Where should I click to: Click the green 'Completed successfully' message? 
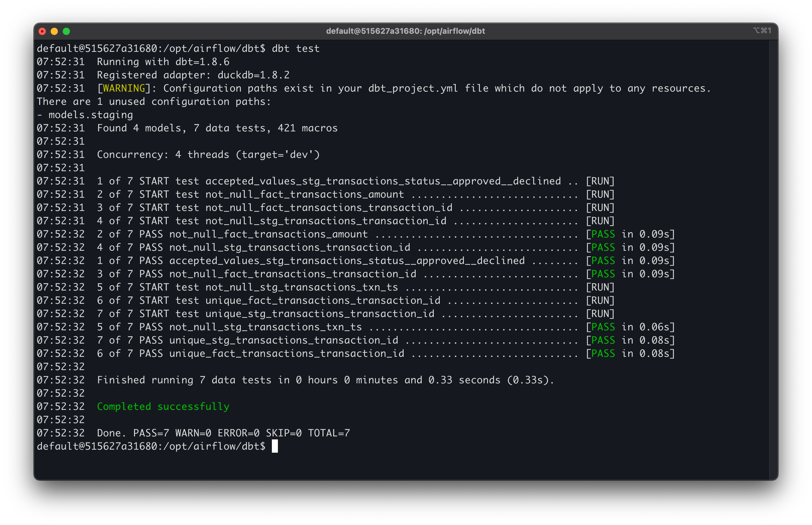pyautogui.click(x=163, y=406)
